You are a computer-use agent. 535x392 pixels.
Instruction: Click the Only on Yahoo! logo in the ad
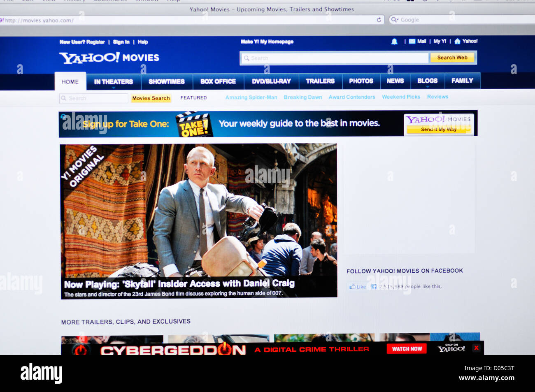(x=451, y=348)
